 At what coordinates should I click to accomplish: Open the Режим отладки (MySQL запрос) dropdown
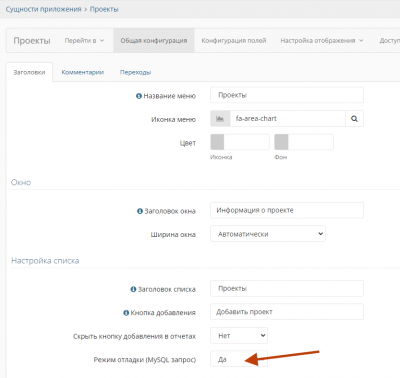click(x=239, y=359)
